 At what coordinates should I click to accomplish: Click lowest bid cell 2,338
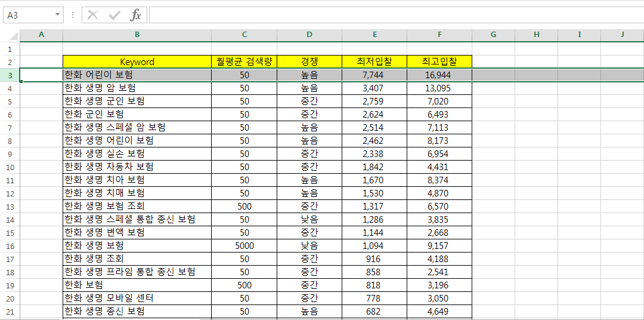pos(374,154)
